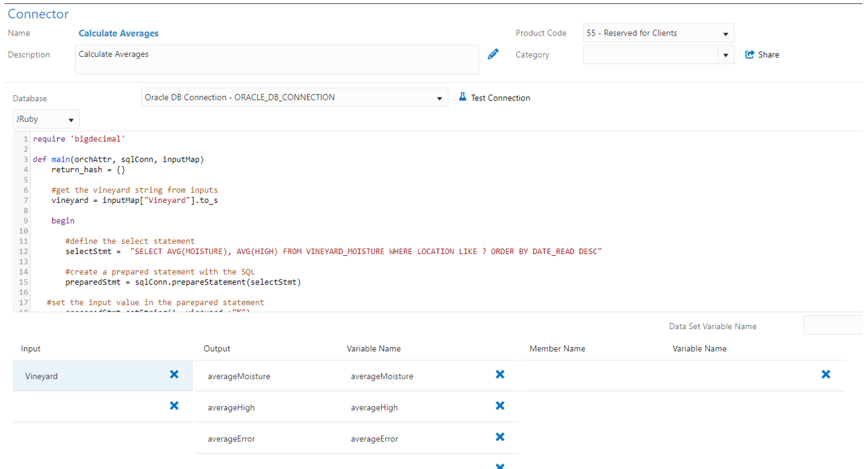868x469 pixels.
Task: Delete the empty input row below Vineyard
Action: (174, 405)
